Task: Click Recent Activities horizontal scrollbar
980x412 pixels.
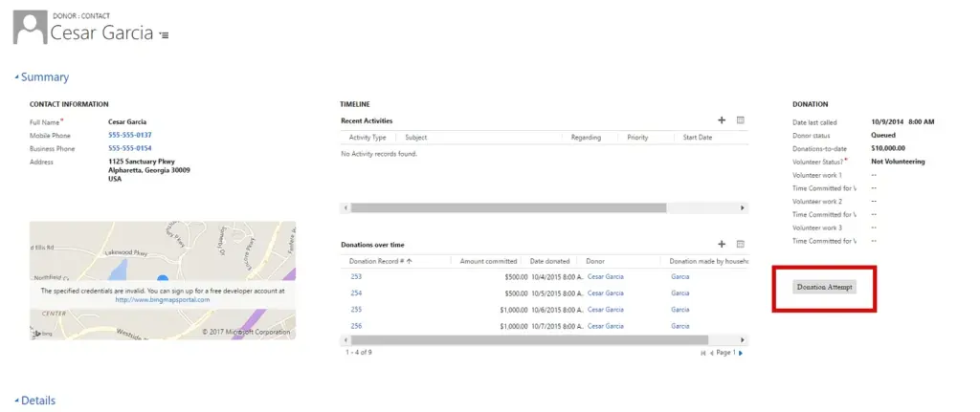Action: pos(536,207)
